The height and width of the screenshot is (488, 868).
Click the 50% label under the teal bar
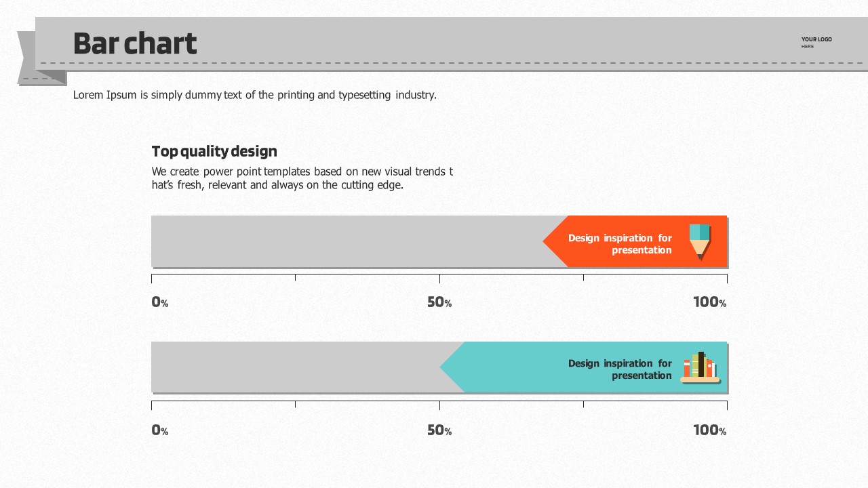point(439,430)
